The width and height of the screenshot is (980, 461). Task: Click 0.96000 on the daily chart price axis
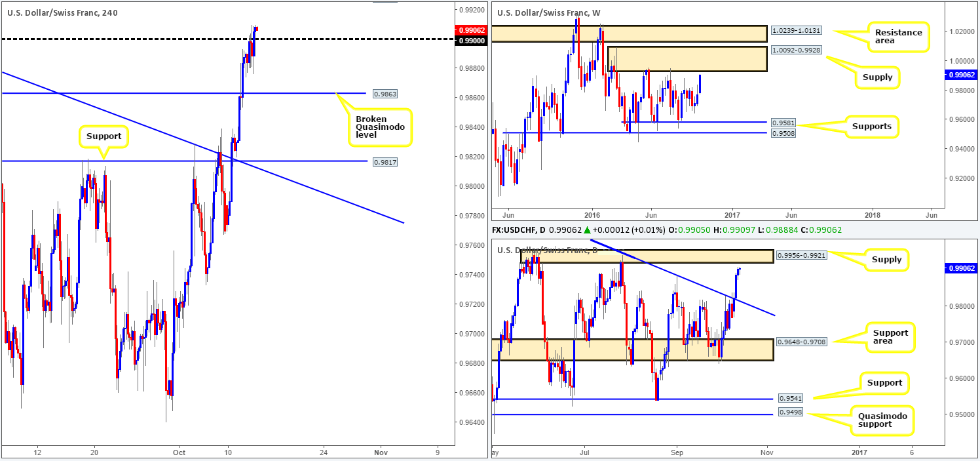960,378
